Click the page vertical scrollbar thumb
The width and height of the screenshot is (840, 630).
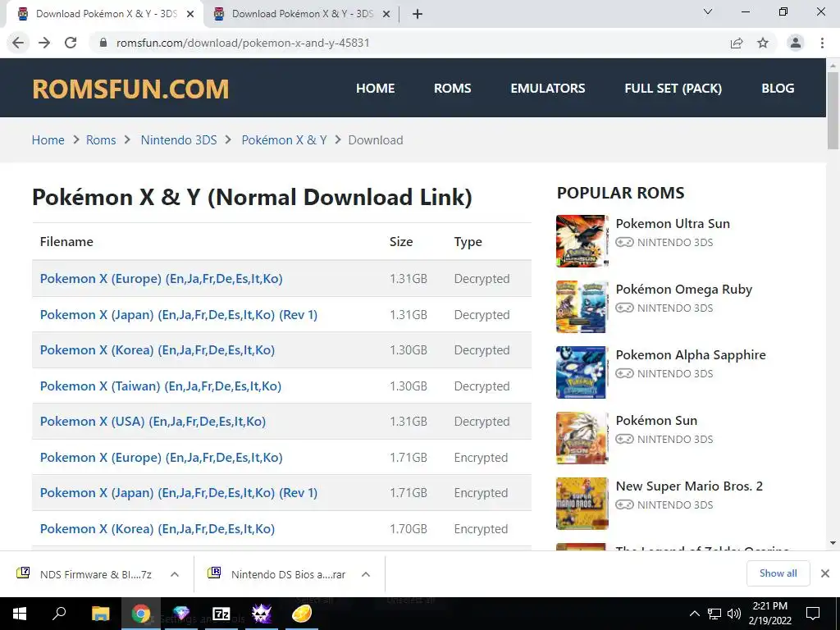click(833, 110)
